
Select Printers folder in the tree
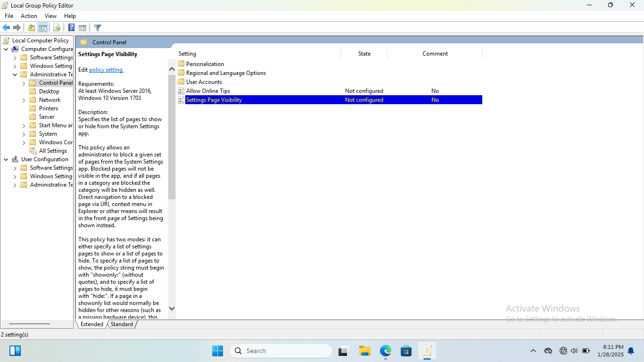(48, 108)
